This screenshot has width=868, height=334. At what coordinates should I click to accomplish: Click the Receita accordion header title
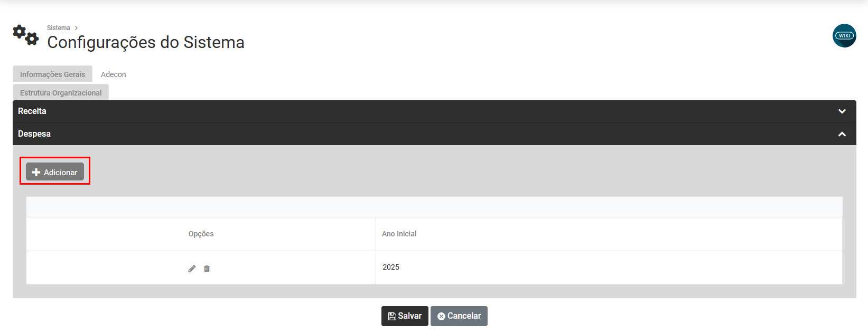tap(32, 111)
